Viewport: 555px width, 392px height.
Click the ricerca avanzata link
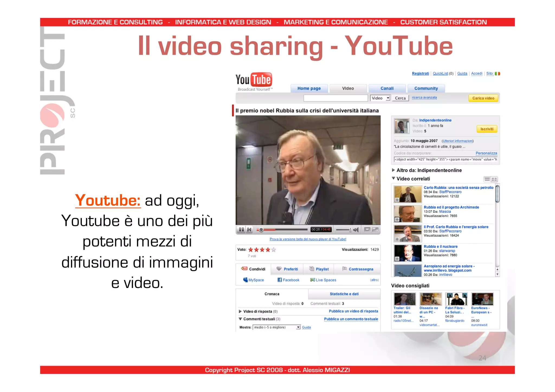point(424,98)
